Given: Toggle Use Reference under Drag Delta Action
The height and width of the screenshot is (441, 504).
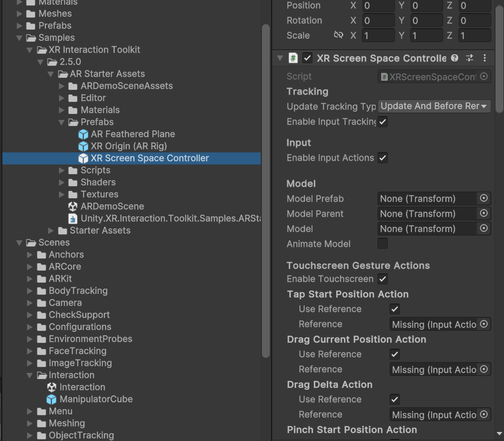Looking at the screenshot, I should 395,399.
